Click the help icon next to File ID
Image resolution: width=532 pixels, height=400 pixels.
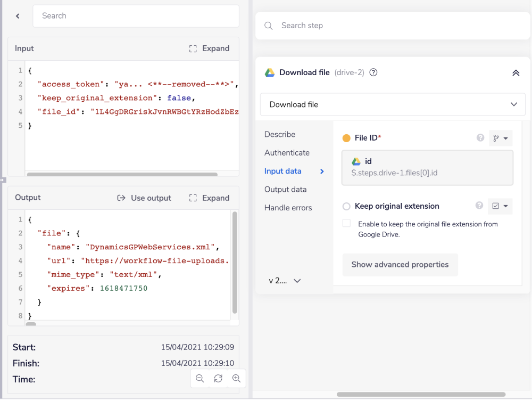[x=480, y=137]
